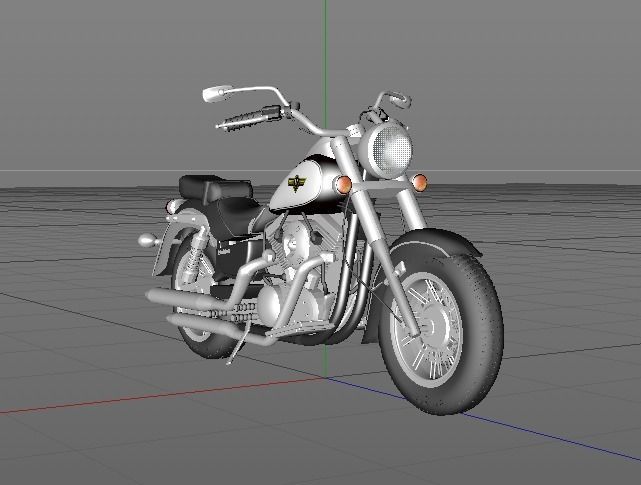Select the upper chrome exhaust muffler
The width and height of the screenshot is (641, 485).
click(x=186, y=299)
